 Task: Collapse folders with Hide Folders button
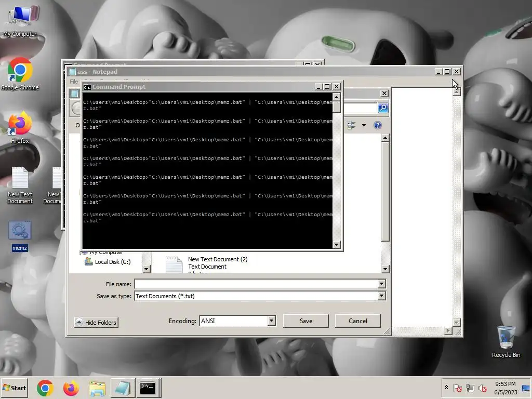(x=96, y=322)
